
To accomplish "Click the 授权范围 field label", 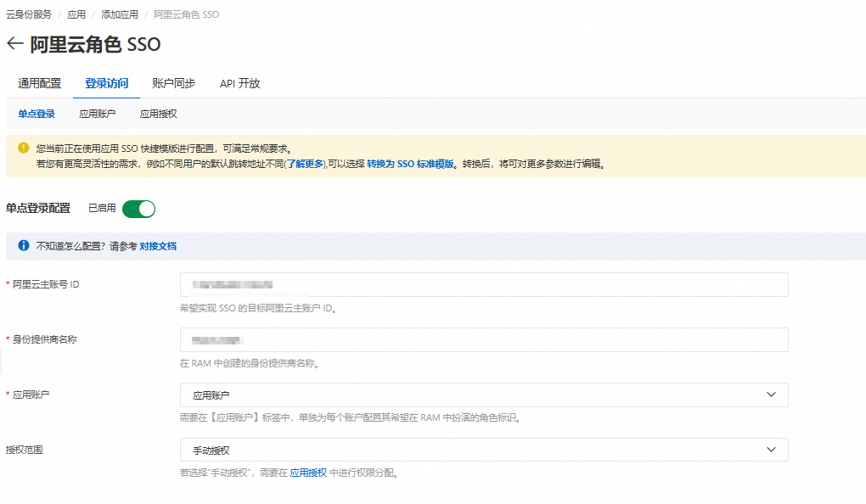I will pyautogui.click(x=25, y=450).
